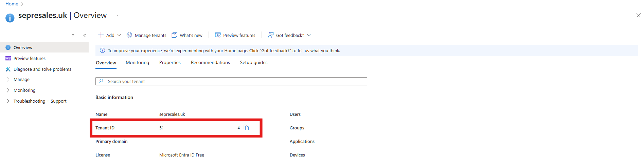
Task: Click the What's new external link icon
Action: 175,35
